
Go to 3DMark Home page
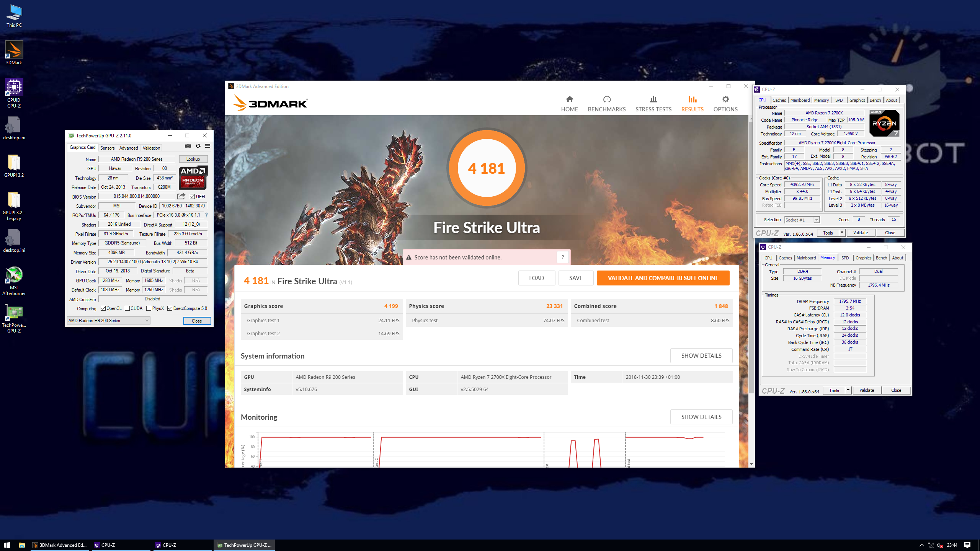click(x=569, y=104)
